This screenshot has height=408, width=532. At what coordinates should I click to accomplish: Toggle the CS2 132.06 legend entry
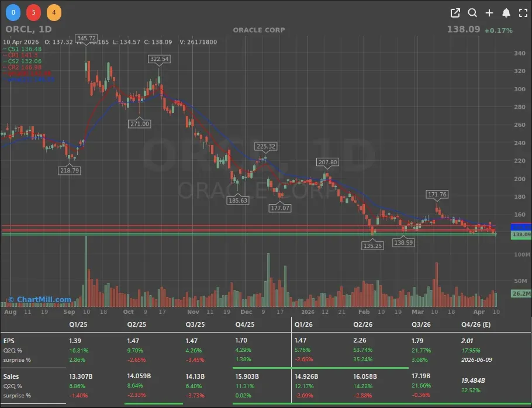pyautogui.click(x=22, y=61)
